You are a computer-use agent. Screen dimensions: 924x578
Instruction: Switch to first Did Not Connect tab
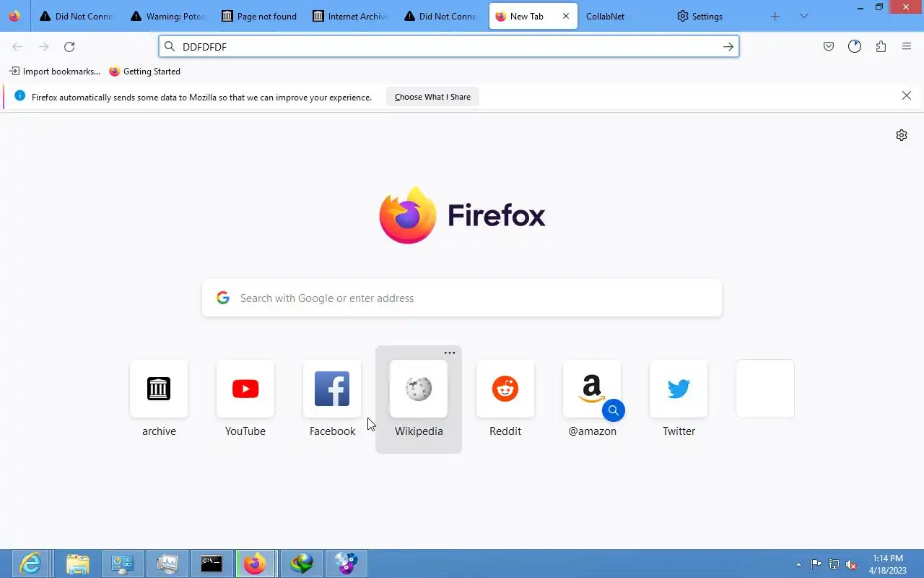[x=77, y=16]
